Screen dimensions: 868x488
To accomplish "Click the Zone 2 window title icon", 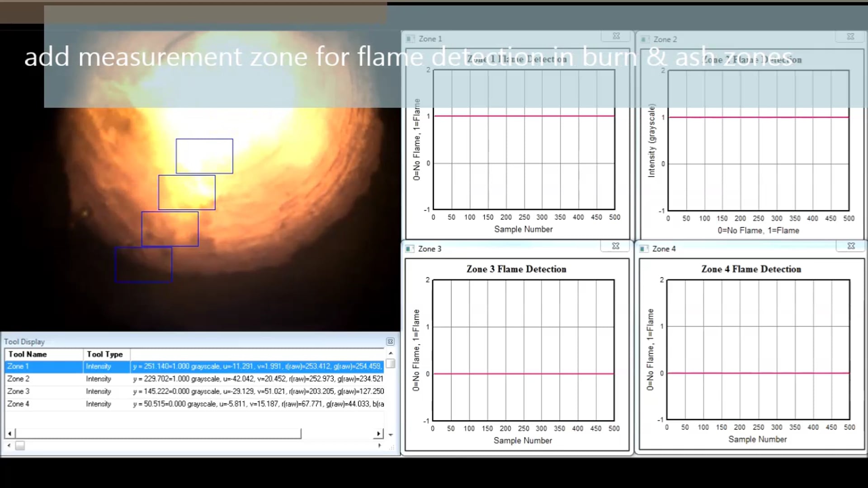I will coord(645,39).
